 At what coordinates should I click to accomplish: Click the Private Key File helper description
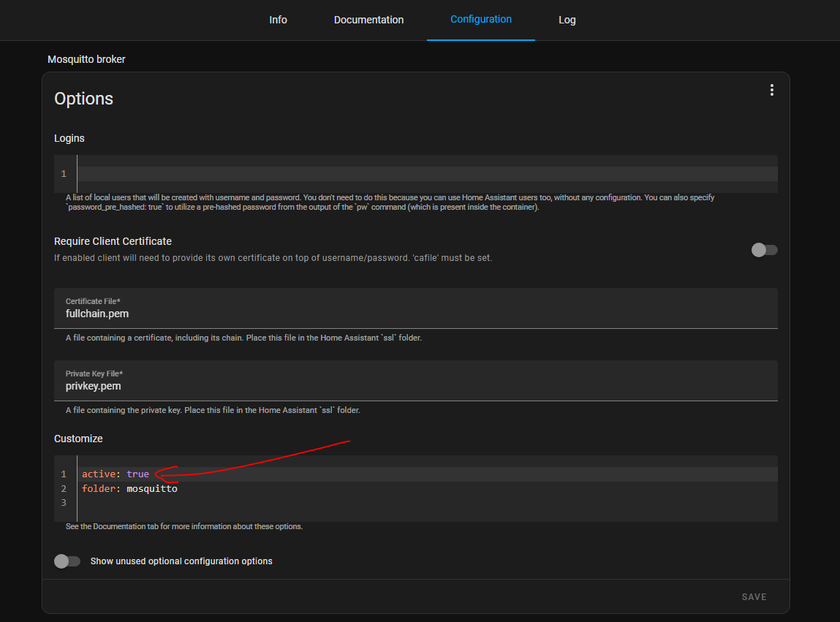[213, 410]
